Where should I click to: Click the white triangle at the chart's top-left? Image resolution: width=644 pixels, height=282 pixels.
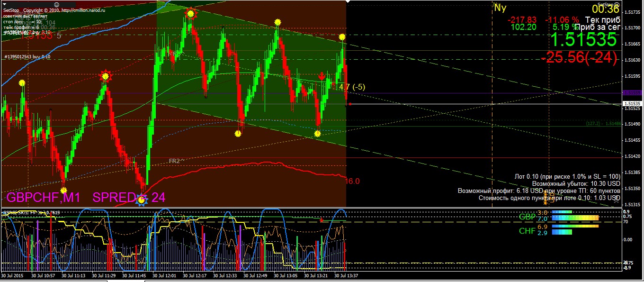coord(4,4)
